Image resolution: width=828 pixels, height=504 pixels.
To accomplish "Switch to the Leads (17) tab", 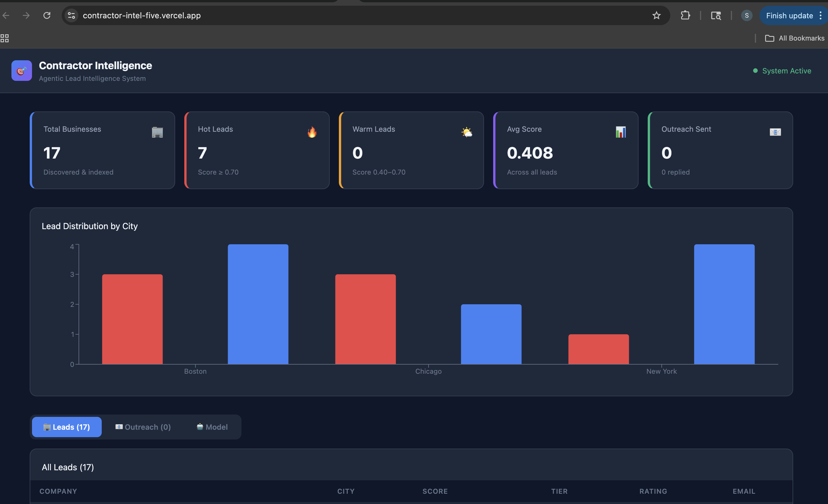I will (67, 427).
